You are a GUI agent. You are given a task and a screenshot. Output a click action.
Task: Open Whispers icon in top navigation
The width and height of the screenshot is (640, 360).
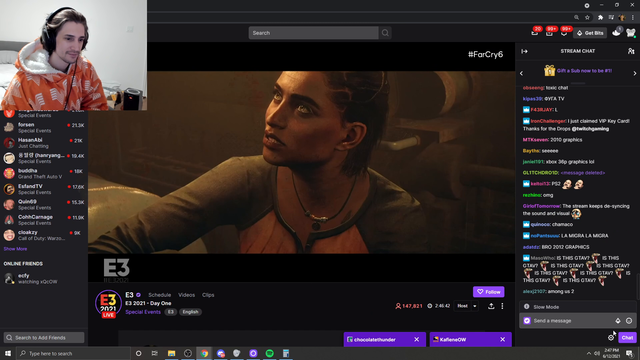[564, 33]
